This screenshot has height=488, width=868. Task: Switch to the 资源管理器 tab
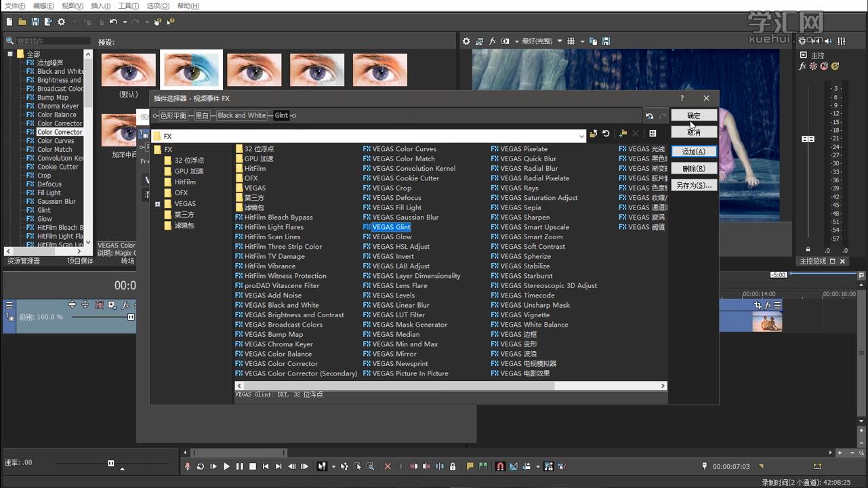24,261
